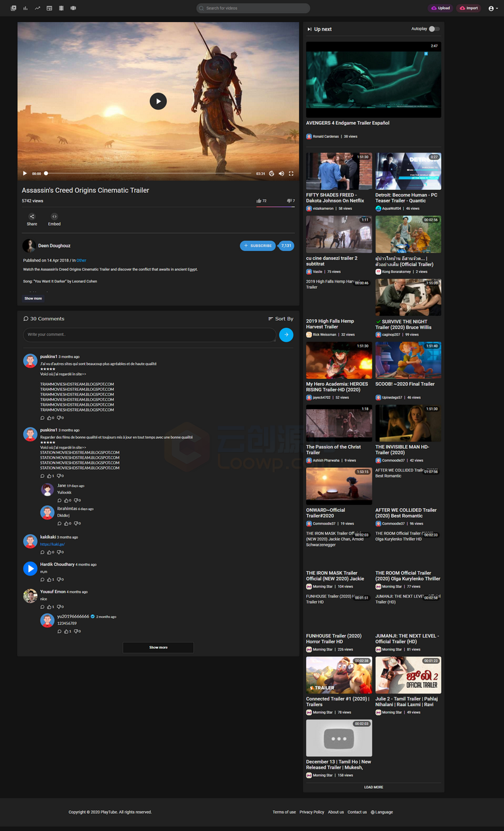Screen dimensions: 504x831
Task: Click the Write your comment field
Action: [150, 335]
